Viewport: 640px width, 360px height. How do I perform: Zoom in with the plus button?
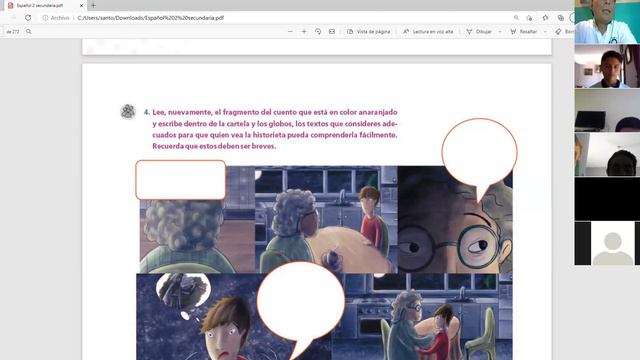(304, 31)
